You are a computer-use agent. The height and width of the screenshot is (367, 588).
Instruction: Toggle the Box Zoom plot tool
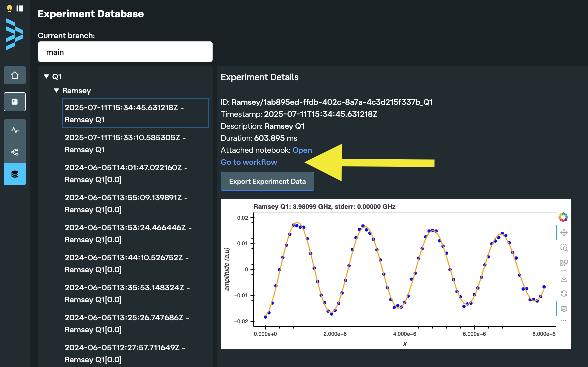[564, 248]
